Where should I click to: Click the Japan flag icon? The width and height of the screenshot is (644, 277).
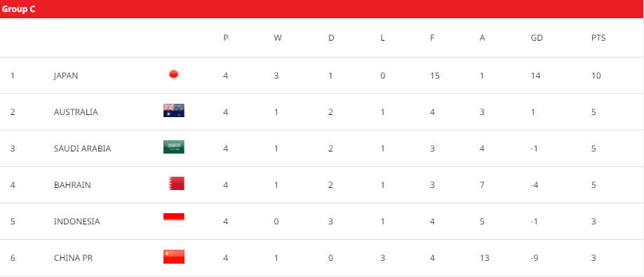174,74
